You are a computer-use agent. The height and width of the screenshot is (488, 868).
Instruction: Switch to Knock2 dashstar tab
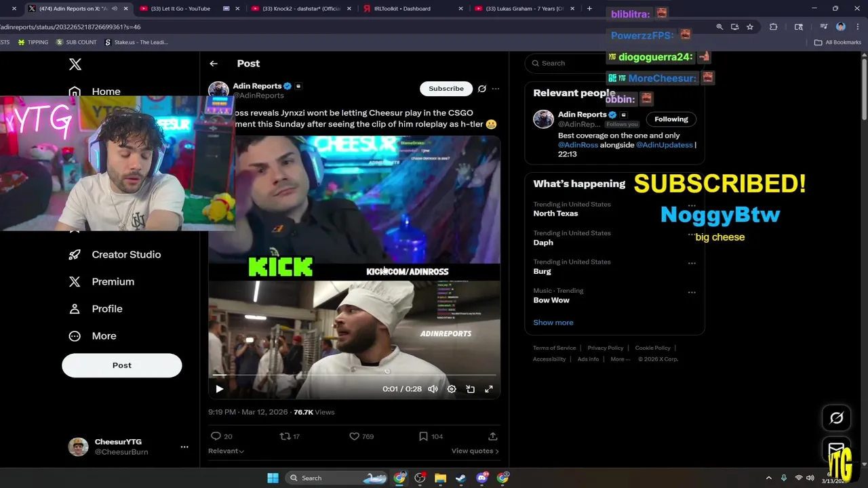tap(300, 9)
